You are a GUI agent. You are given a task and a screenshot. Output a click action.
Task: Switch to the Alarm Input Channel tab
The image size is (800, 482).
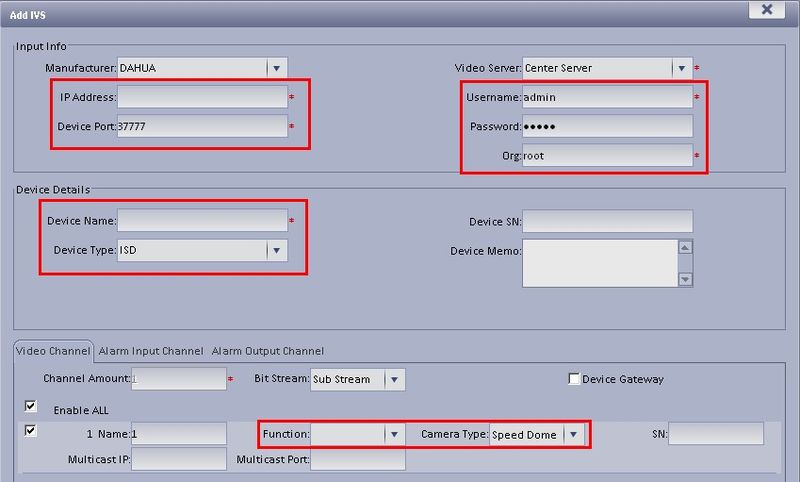(151, 351)
